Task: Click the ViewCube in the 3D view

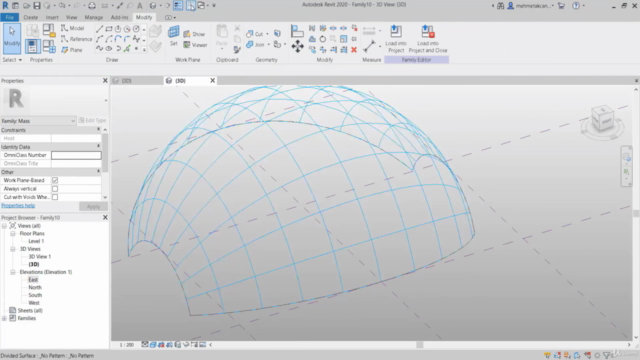Action: click(x=602, y=119)
